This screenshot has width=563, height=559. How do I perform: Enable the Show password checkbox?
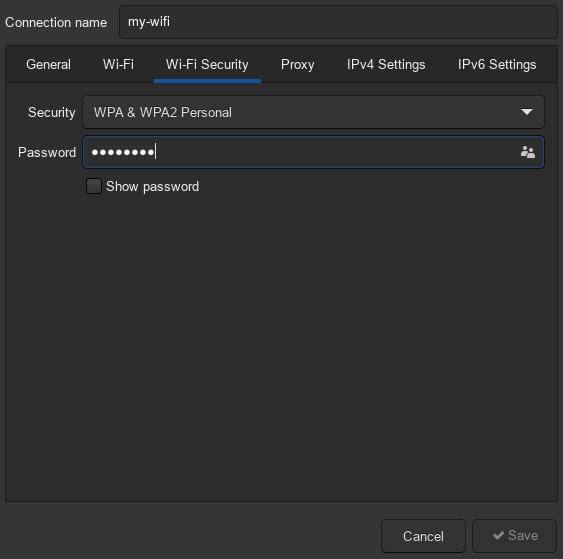(94, 186)
